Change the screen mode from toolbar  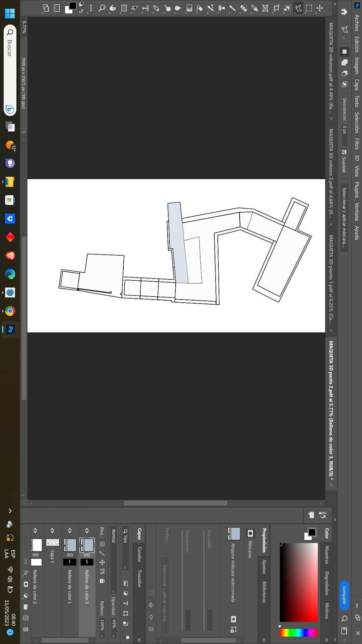(x=46, y=8)
